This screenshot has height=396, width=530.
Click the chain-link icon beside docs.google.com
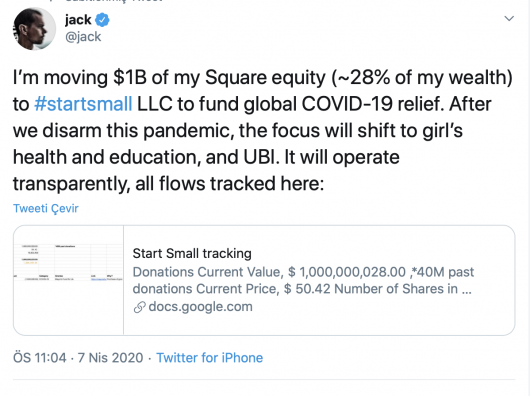[139, 307]
